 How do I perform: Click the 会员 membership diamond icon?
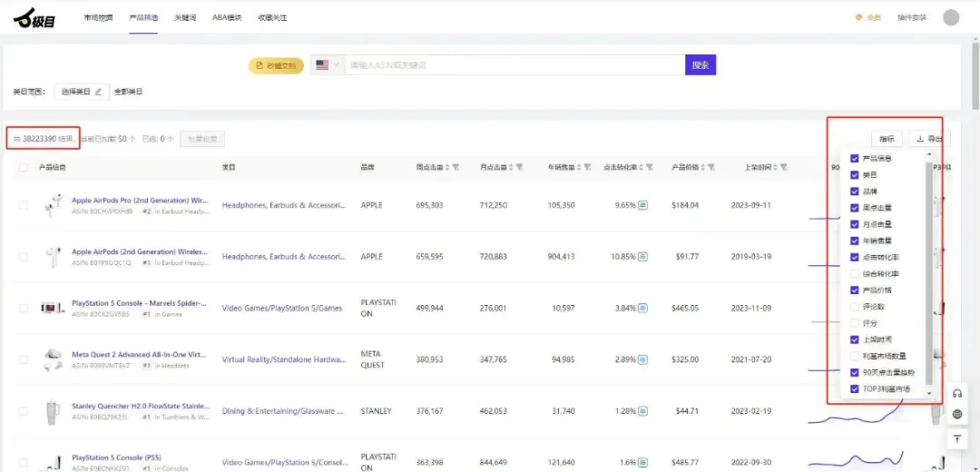858,17
